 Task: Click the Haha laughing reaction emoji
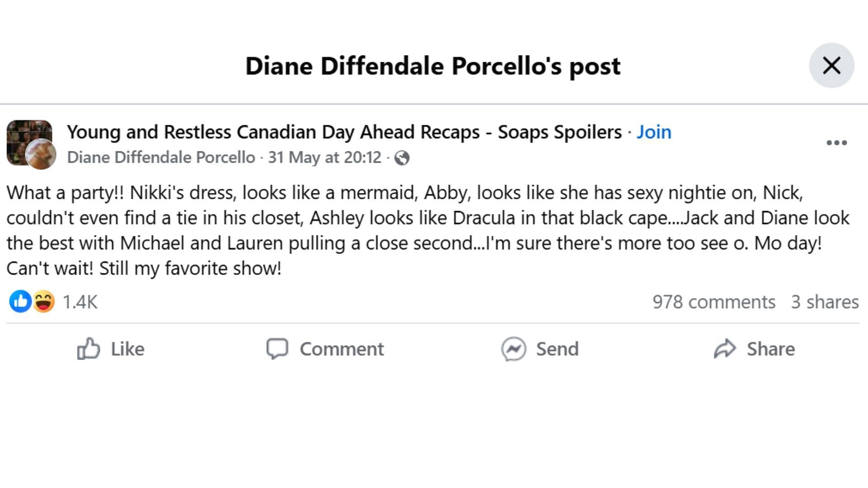44,301
